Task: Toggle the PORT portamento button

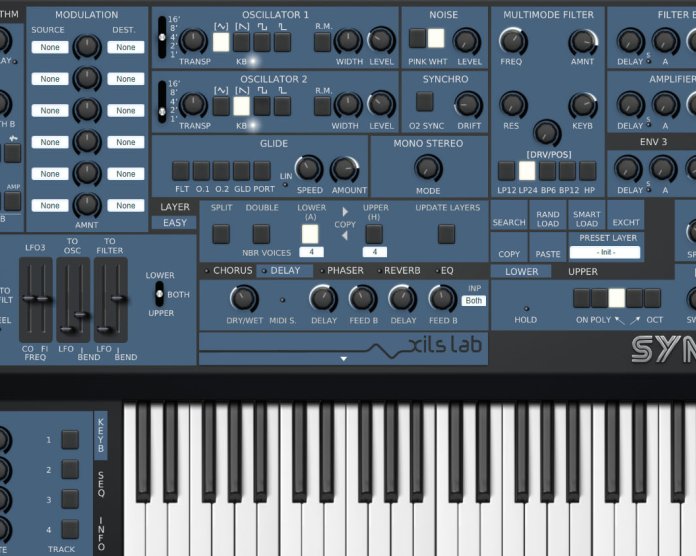Action: click(262, 171)
